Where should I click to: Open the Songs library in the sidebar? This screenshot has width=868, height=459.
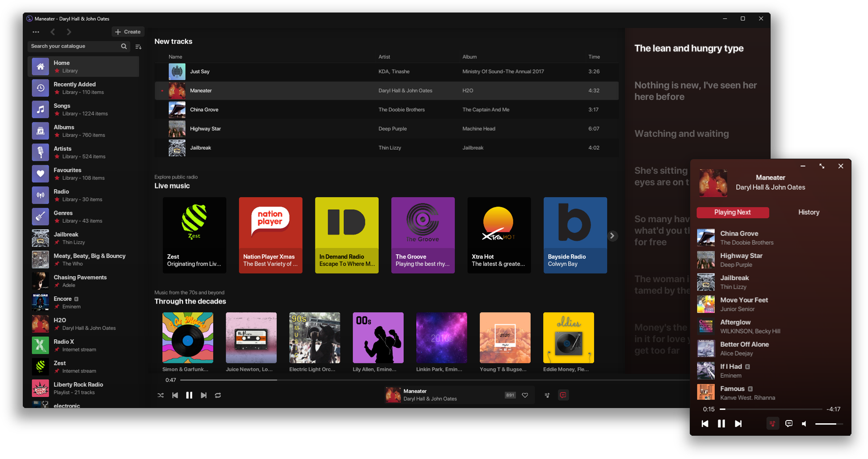click(x=83, y=109)
